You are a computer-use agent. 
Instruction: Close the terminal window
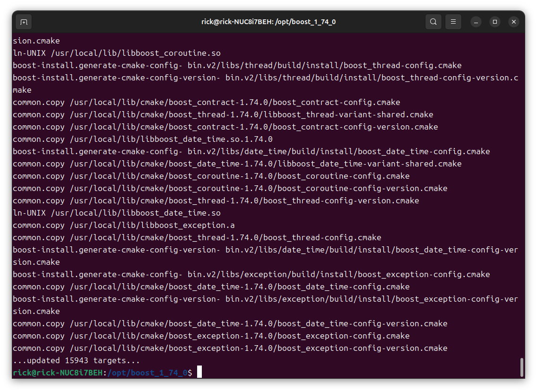point(514,22)
